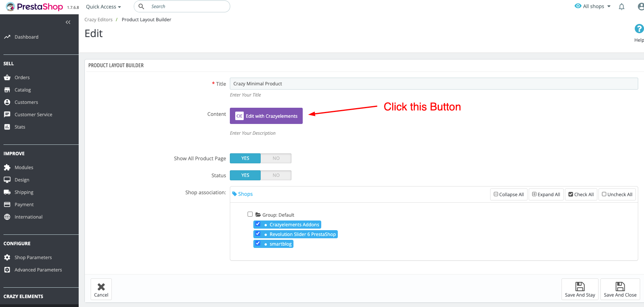644x307 pixels.
Task: Click Save And Stay button
Action: pos(580,289)
